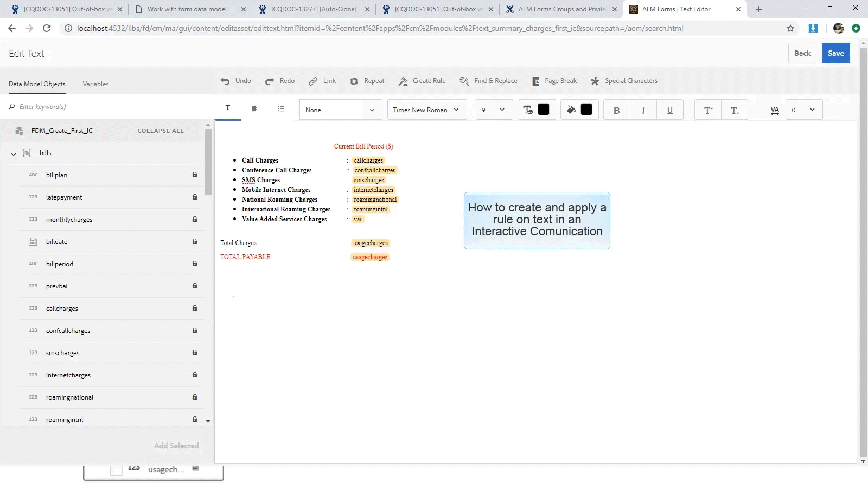
Task: Click lock icon on billdate row
Action: coord(194,242)
